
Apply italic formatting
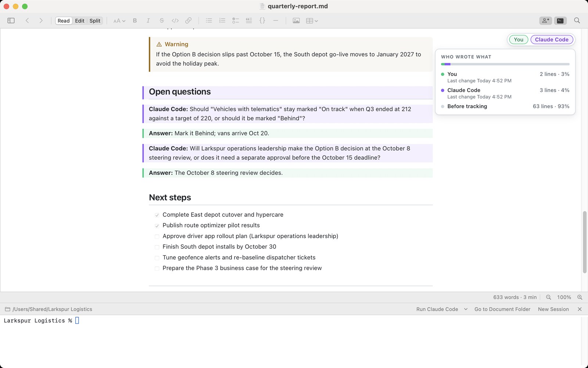pyautogui.click(x=148, y=21)
